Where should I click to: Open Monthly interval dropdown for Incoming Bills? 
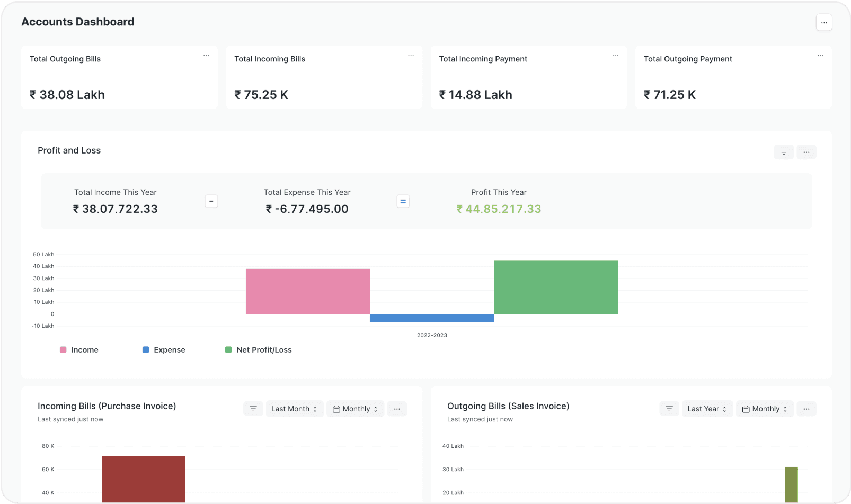[355, 409]
